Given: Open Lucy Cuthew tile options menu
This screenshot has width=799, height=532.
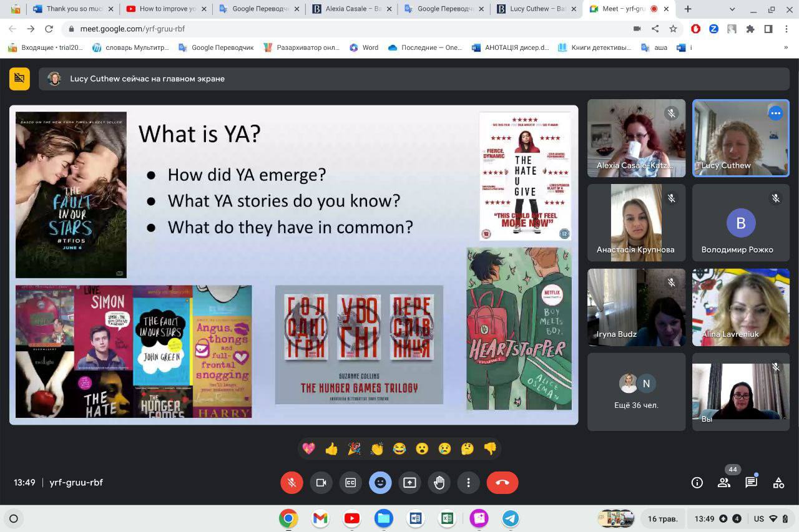Looking at the screenshot, I should tap(775, 114).
